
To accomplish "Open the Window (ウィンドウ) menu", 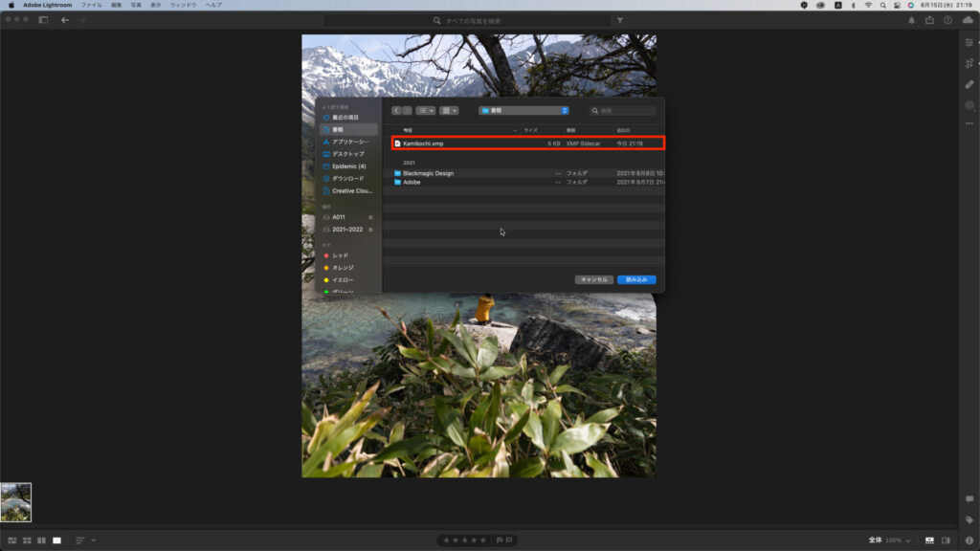I will [183, 5].
